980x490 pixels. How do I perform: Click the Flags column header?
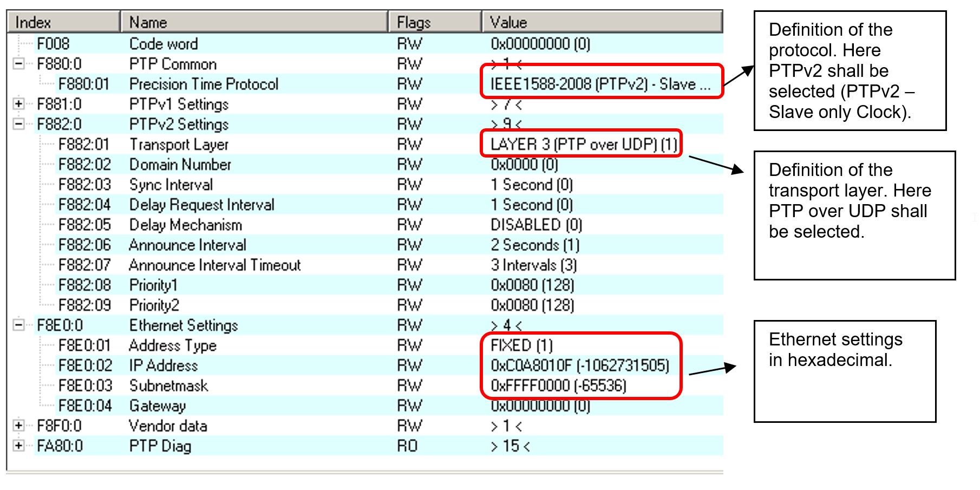(435, 22)
